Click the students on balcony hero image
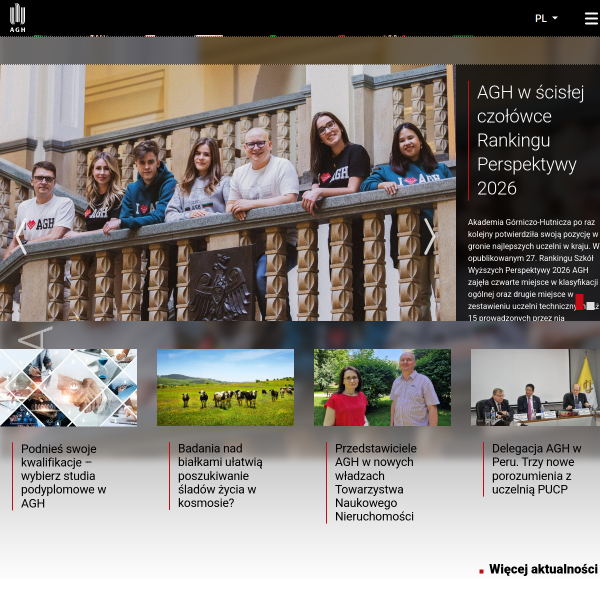 [x=228, y=192]
